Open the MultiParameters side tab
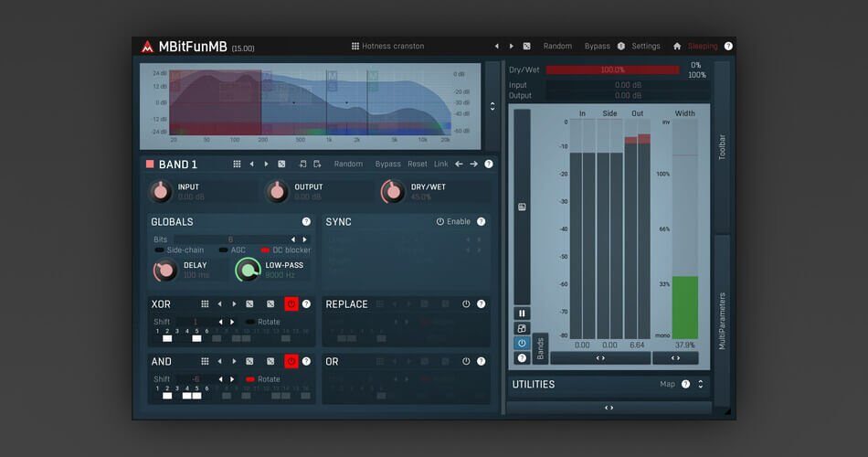Screen dimensions: 868x457 pos(722,320)
